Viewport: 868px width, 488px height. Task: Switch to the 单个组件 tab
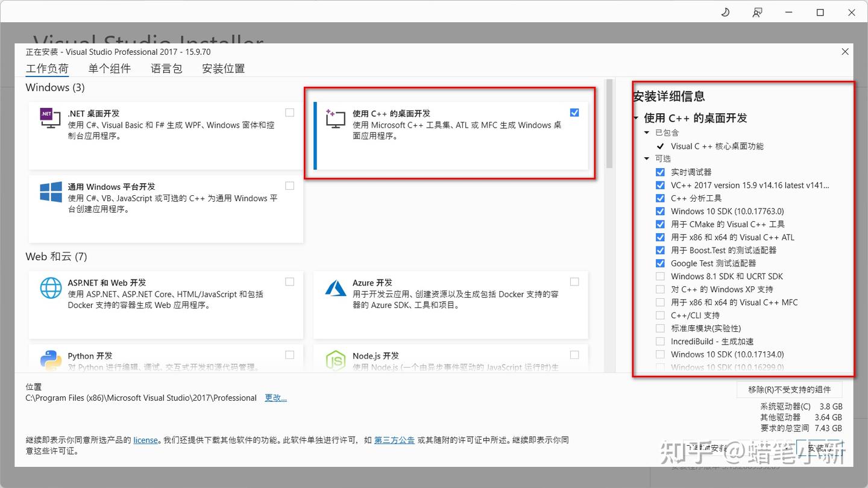110,69
